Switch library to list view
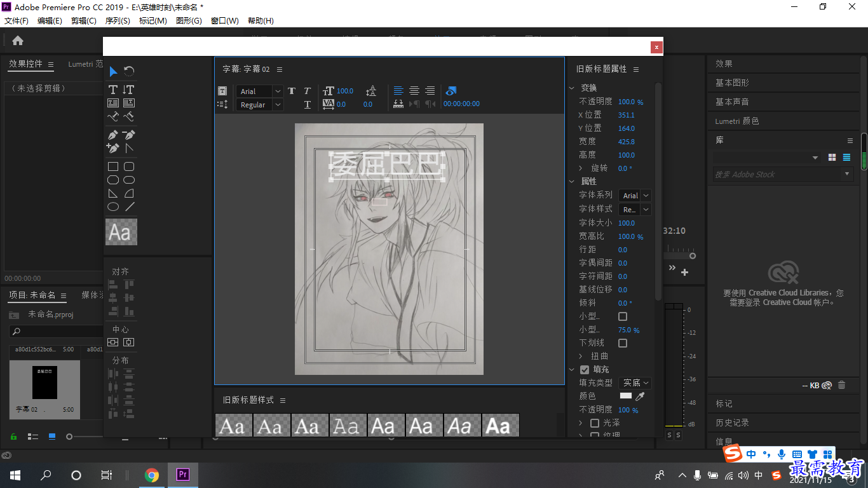This screenshot has height=488, width=868. click(846, 158)
